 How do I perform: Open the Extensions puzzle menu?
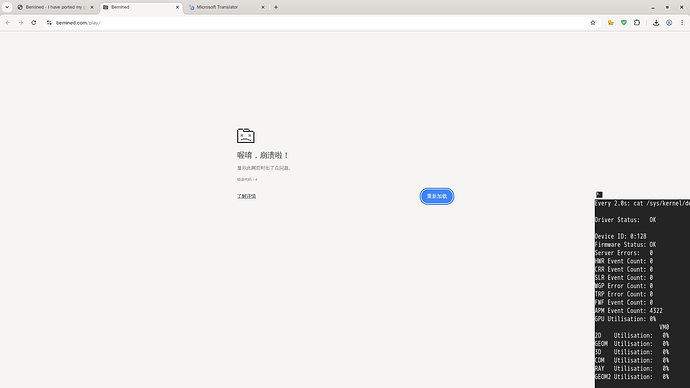coord(637,22)
